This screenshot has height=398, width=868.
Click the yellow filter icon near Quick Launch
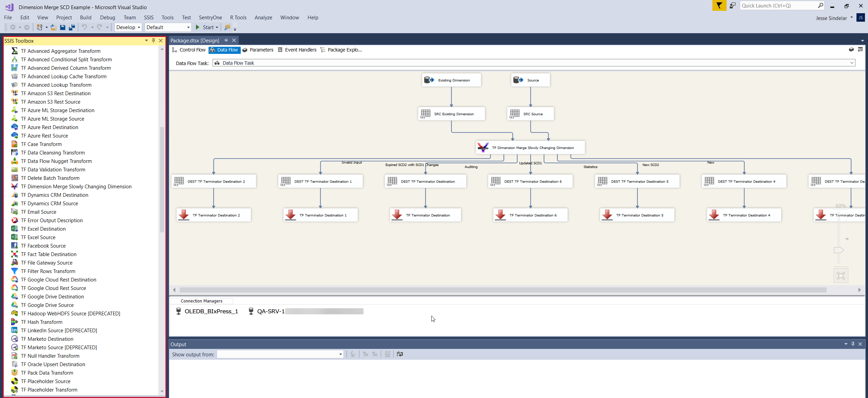coord(719,6)
